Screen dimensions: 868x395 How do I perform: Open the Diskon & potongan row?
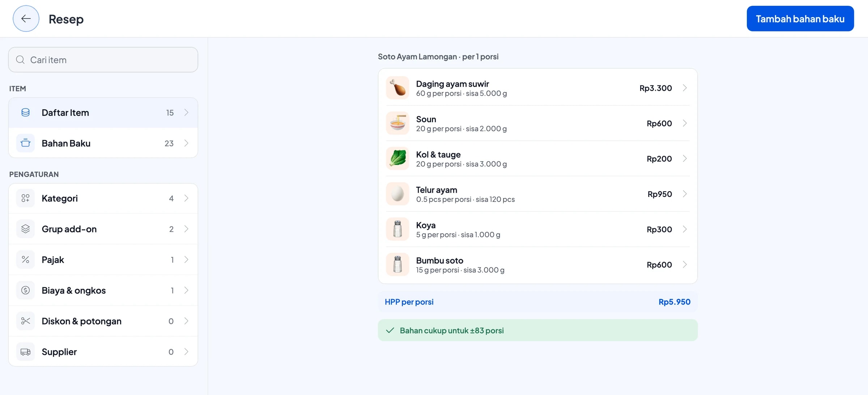click(103, 321)
